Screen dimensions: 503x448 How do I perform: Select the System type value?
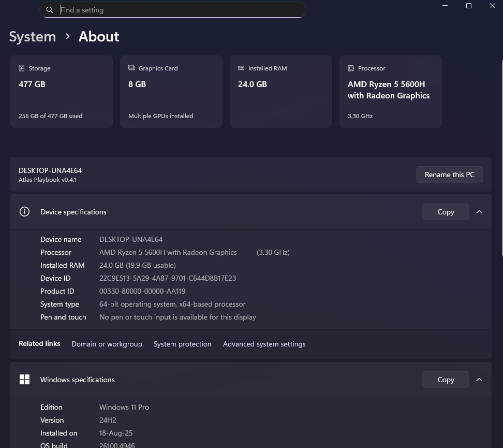coord(172,304)
